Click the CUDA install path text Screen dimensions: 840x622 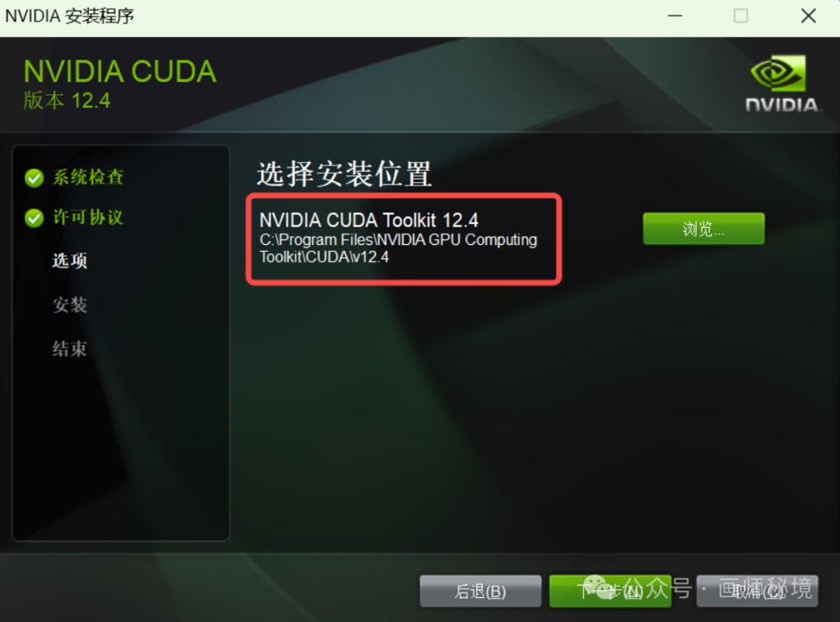coord(398,248)
